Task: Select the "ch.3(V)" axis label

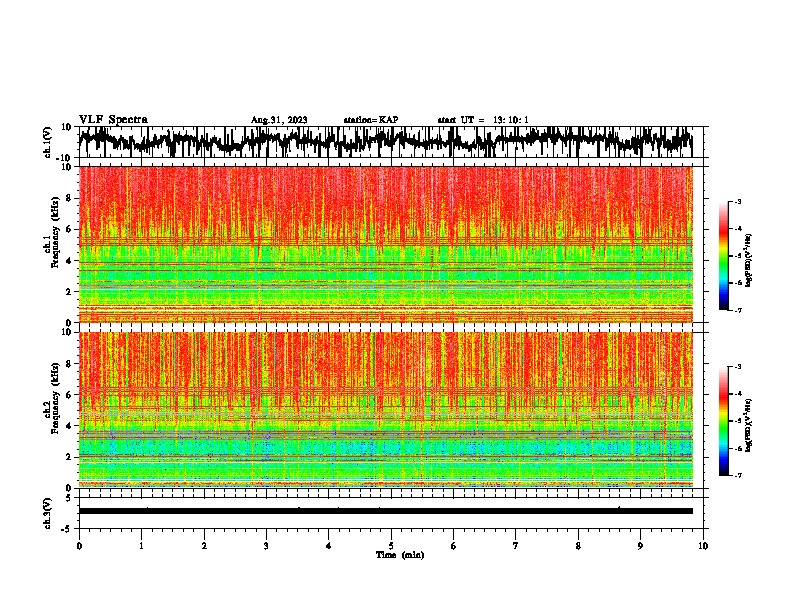Action: 48,513
